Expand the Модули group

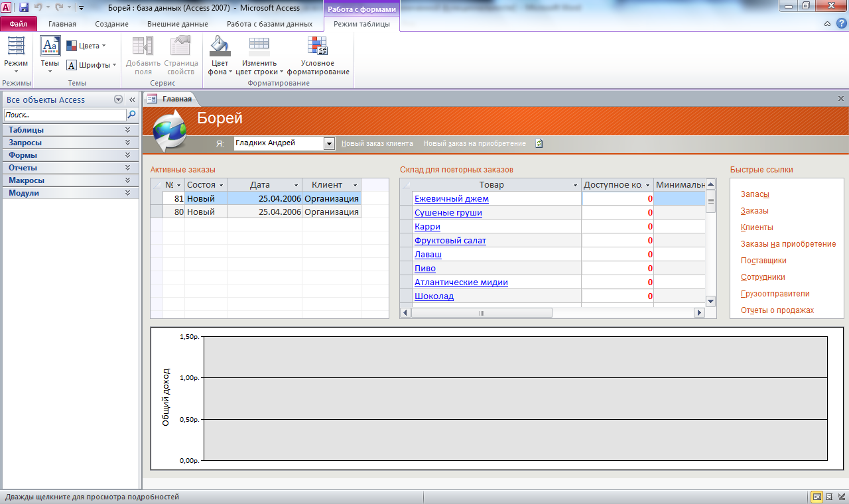click(70, 193)
